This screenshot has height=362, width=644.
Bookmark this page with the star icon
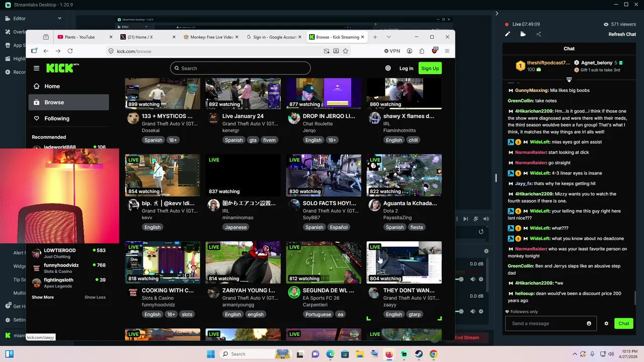(346, 51)
